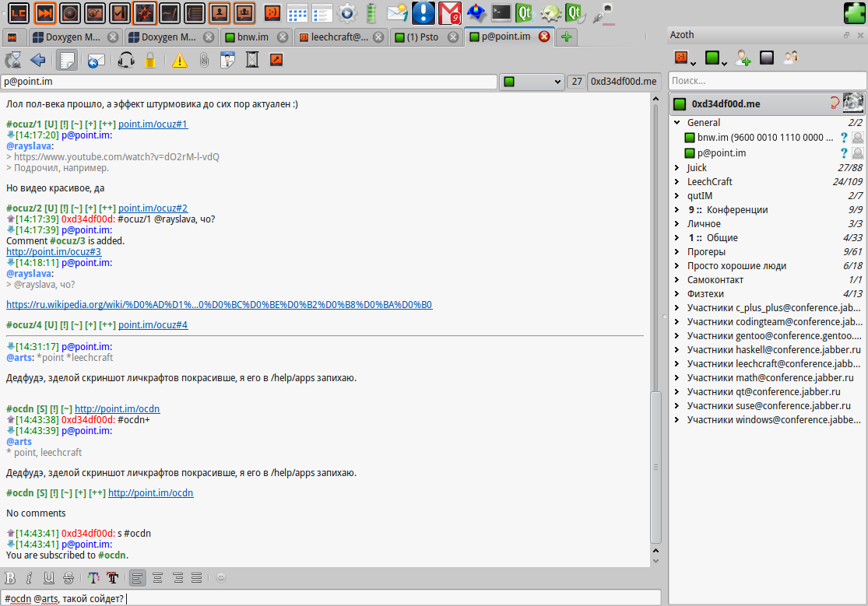Expand the Juick contact group
The image size is (868, 606).
pyautogui.click(x=697, y=167)
